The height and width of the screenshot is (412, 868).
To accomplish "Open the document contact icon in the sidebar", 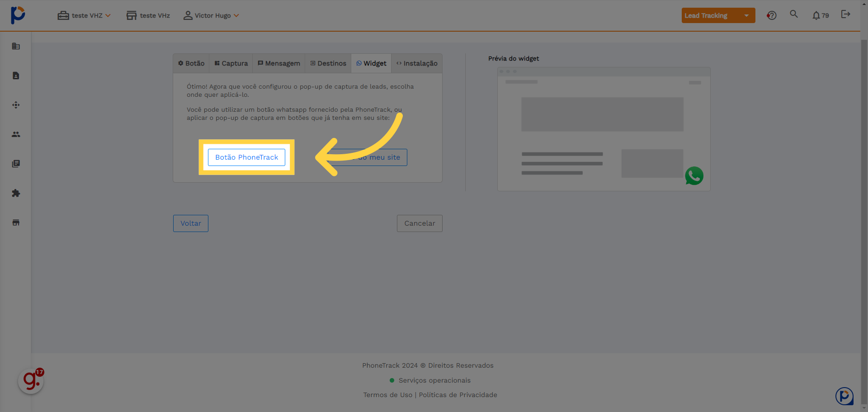I will (16, 76).
